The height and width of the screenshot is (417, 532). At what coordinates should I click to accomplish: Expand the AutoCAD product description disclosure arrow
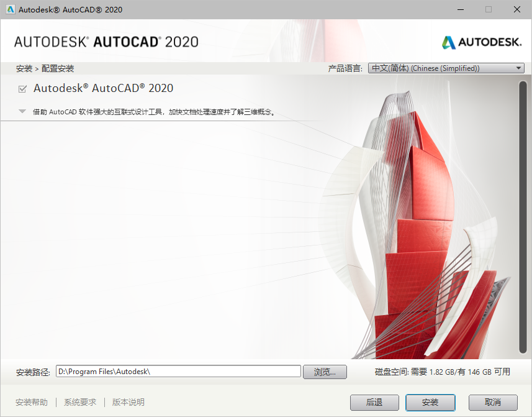[x=22, y=111]
